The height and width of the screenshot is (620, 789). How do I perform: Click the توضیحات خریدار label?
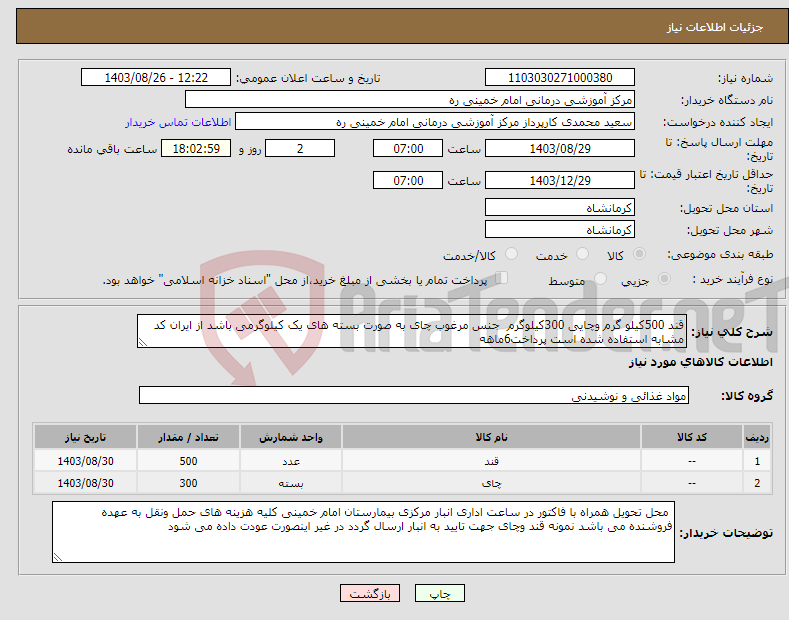[x=726, y=533]
